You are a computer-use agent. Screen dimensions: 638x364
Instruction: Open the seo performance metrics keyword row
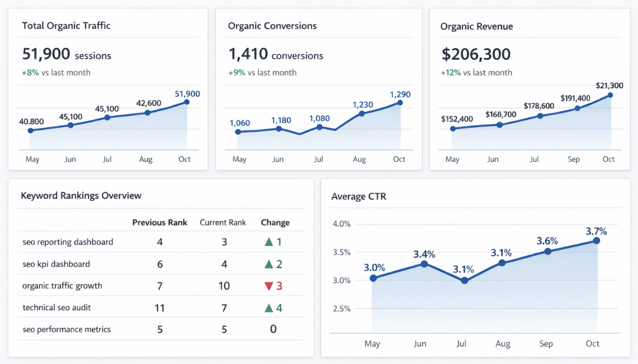coord(67,329)
